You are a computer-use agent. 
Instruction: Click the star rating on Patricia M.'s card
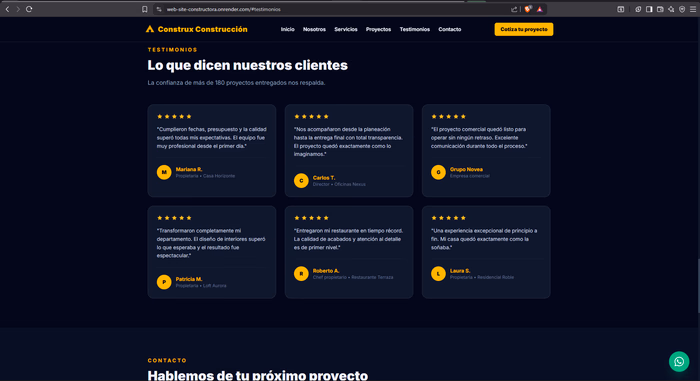(x=174, y=218)
